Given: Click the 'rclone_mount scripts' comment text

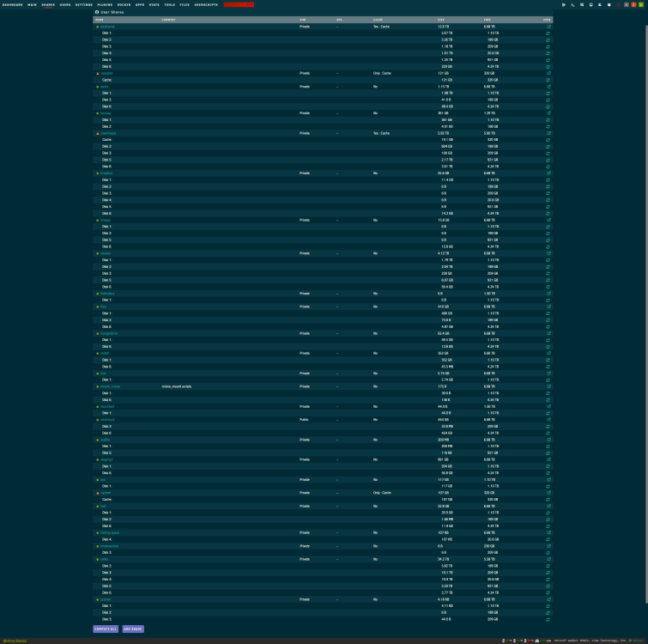Looking at the screenshot, I should (x=177, y=386).
